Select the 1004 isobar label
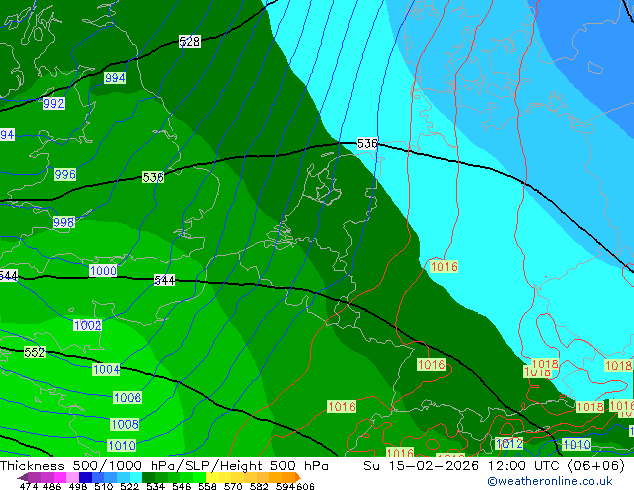634x490 pixels. coord(106,370)
